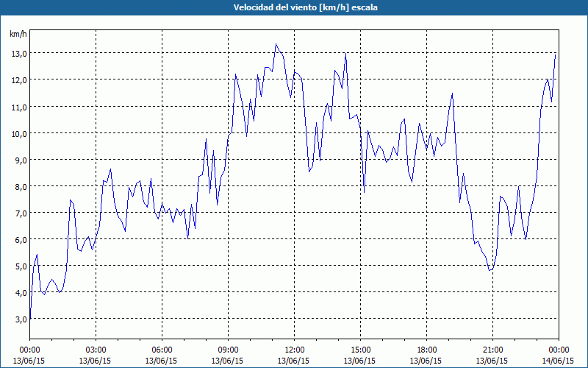Screen dimensions: 588x368
Task: Click the 3,0 y-axis value
Action: 20,319
